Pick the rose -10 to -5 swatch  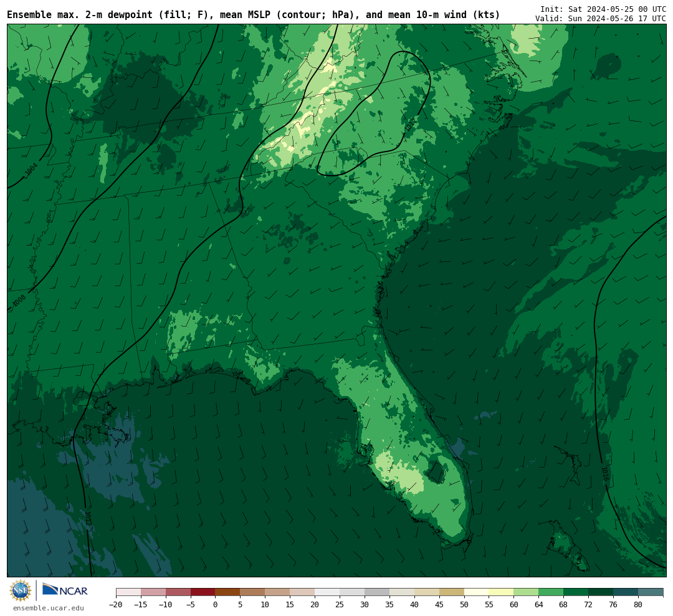pyautogui.click(x=178, y=592)
